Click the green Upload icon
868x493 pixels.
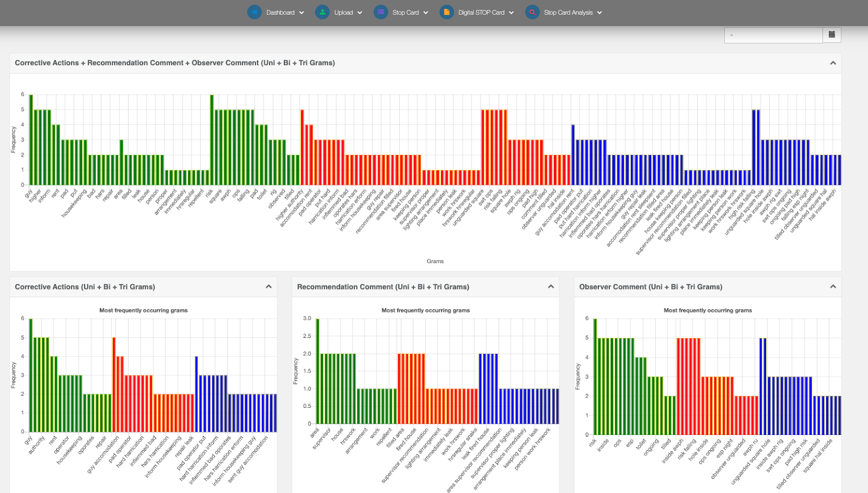[x=322, y=12]
